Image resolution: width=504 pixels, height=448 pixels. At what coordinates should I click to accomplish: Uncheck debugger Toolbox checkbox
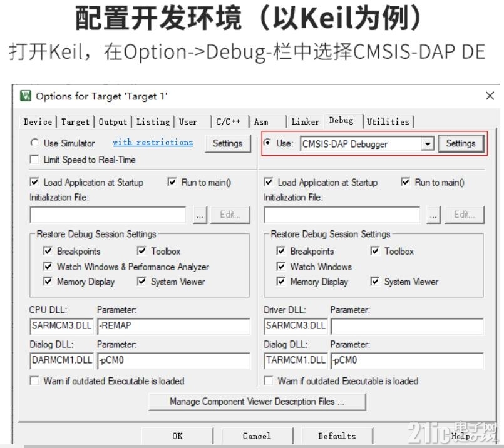[375, 251]
